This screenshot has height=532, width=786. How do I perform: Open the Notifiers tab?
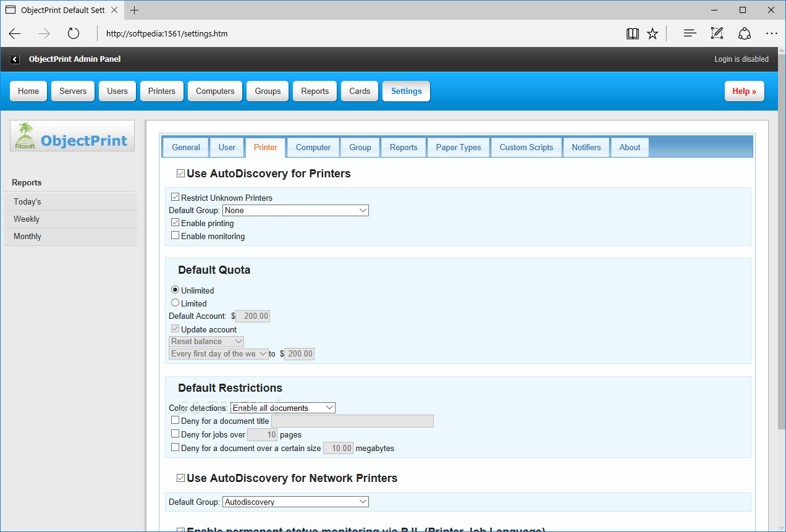coord(586,147)
